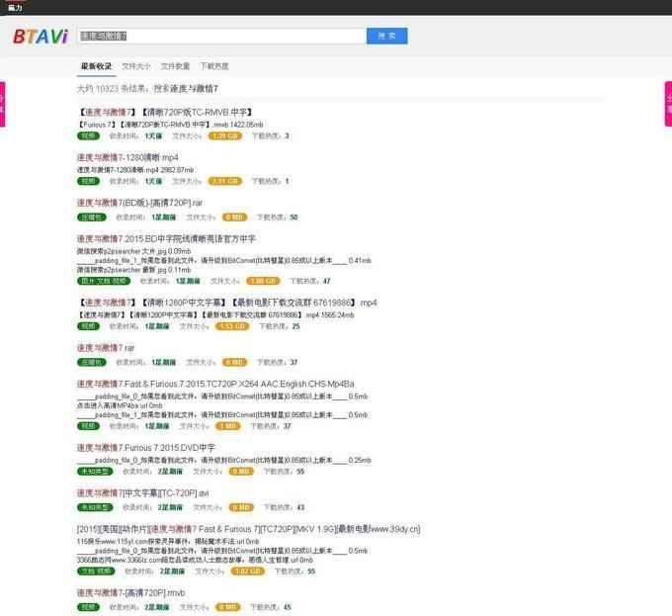
Task: Click orange size badge under [2015][美国][动作片] result
Action: (x=248, y=572)
